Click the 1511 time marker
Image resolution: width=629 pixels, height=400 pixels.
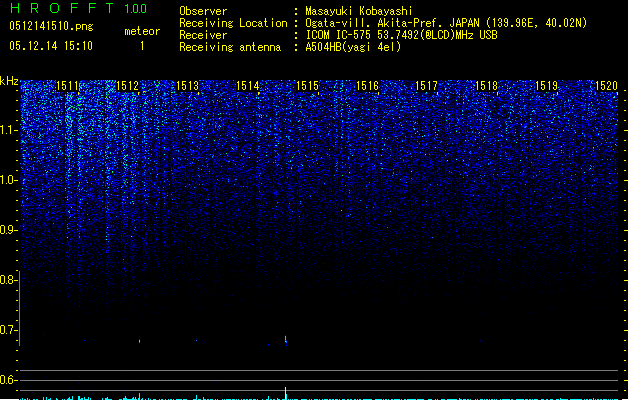point(67,86)
